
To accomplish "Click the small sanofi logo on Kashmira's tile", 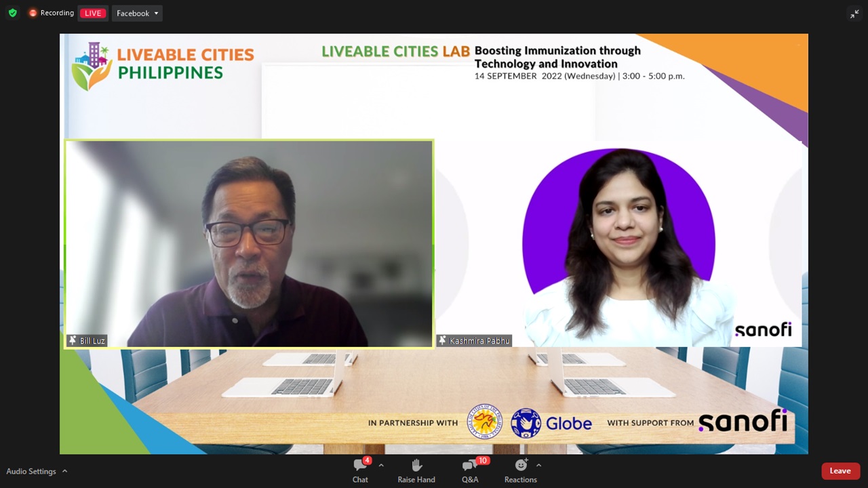I will 763,329.
